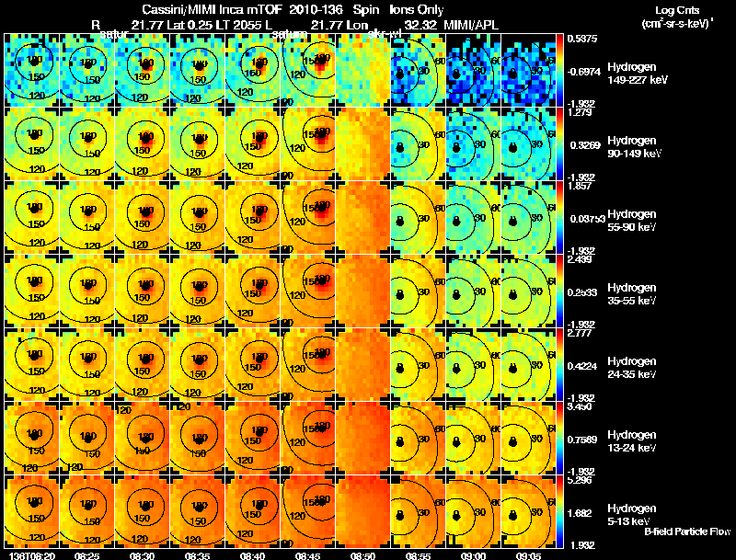Image resolution: width=736 pixels, height=560 pixels.
Task: Click the '1.682' color scale midpoint
Action: coord(580,514)
